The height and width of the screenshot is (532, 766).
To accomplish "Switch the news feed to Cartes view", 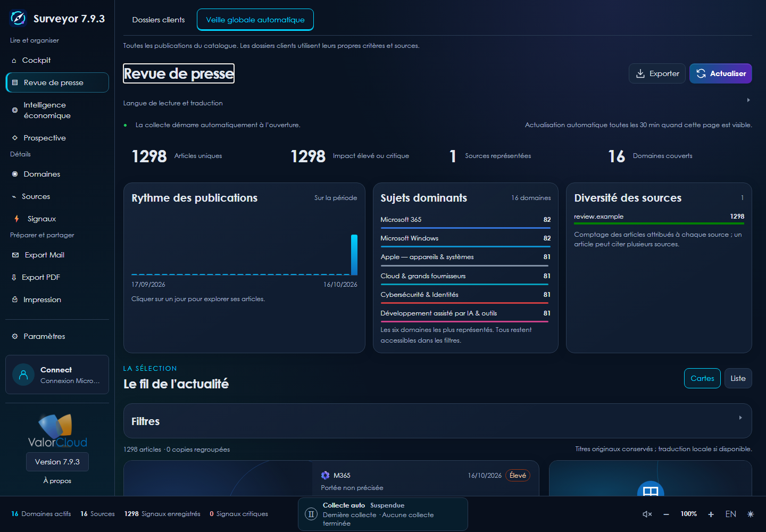I will tap(702, 378).
